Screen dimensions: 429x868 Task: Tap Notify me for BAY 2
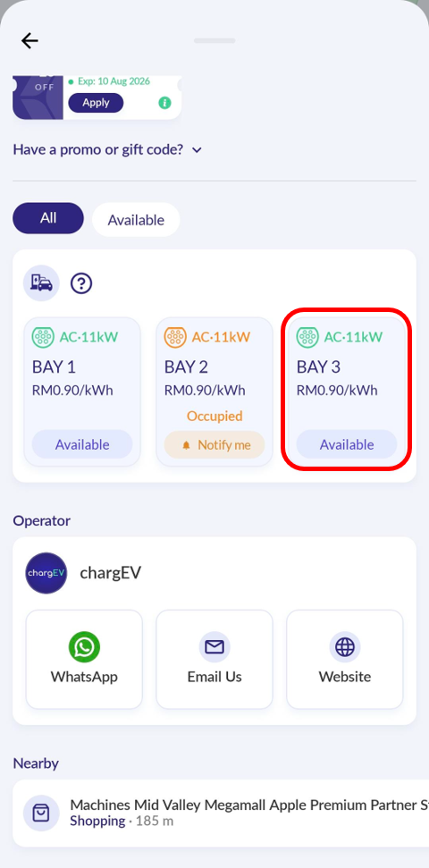[214, 445]
